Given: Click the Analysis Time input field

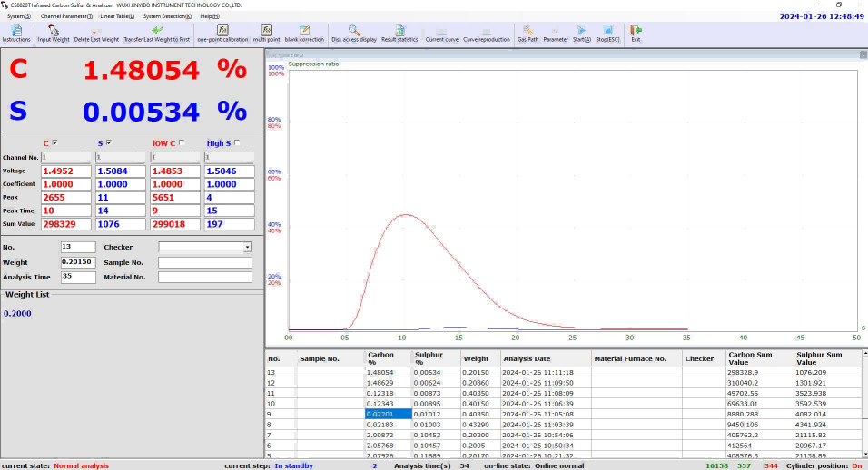Looking at the screenshot, I should pyautogui.click(x=78, y=277).
